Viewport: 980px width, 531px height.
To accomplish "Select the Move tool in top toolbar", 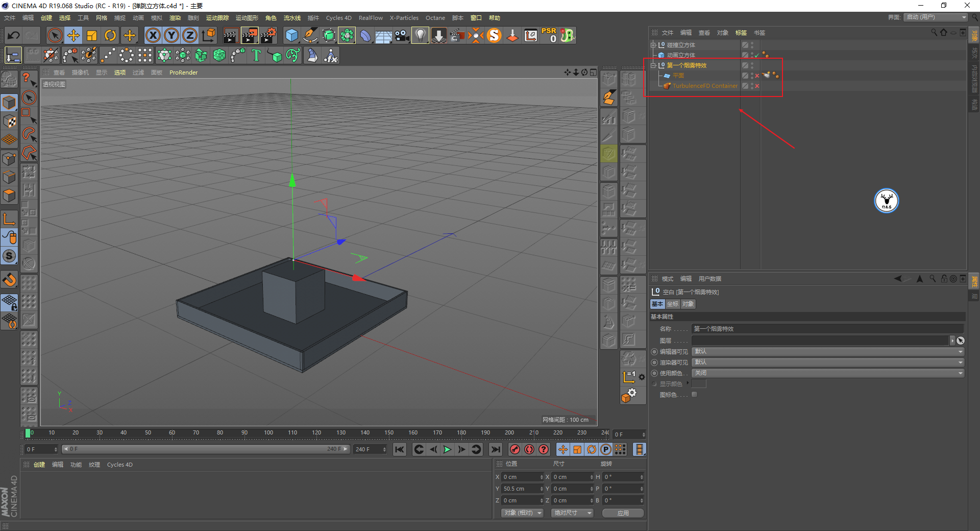I will (73, 35).
